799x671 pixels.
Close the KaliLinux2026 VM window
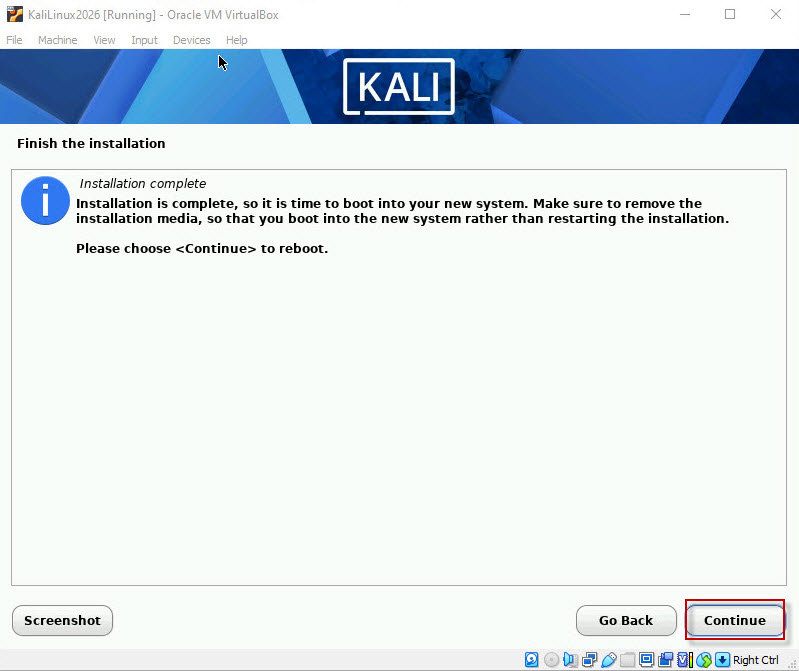tap(776, 14)
